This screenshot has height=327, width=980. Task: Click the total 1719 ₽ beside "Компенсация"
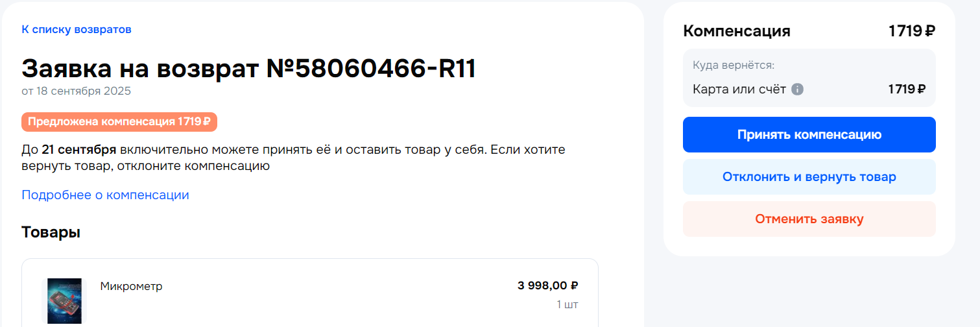click(911, 31)
